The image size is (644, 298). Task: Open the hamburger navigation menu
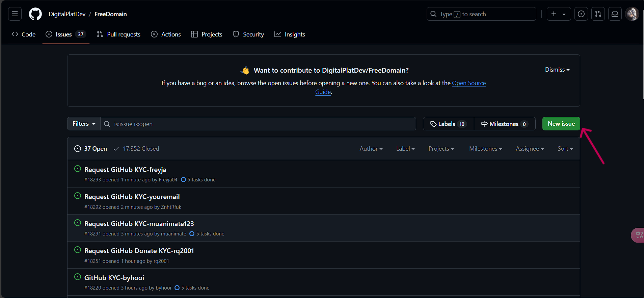pos(15,14)
